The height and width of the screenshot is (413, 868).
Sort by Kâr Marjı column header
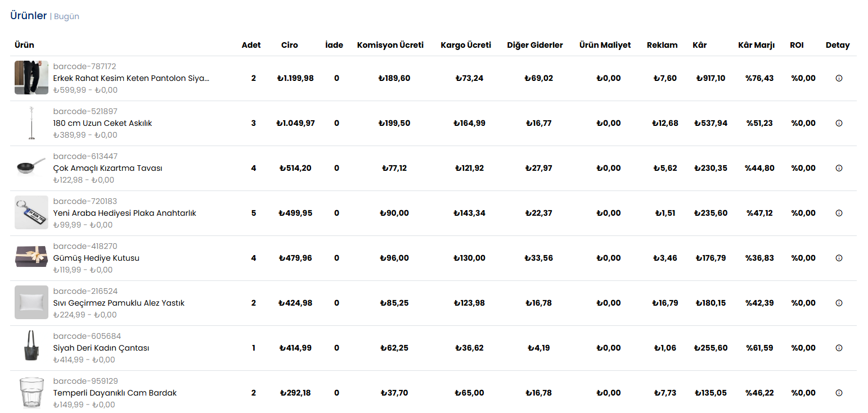[x=756, y=45]
